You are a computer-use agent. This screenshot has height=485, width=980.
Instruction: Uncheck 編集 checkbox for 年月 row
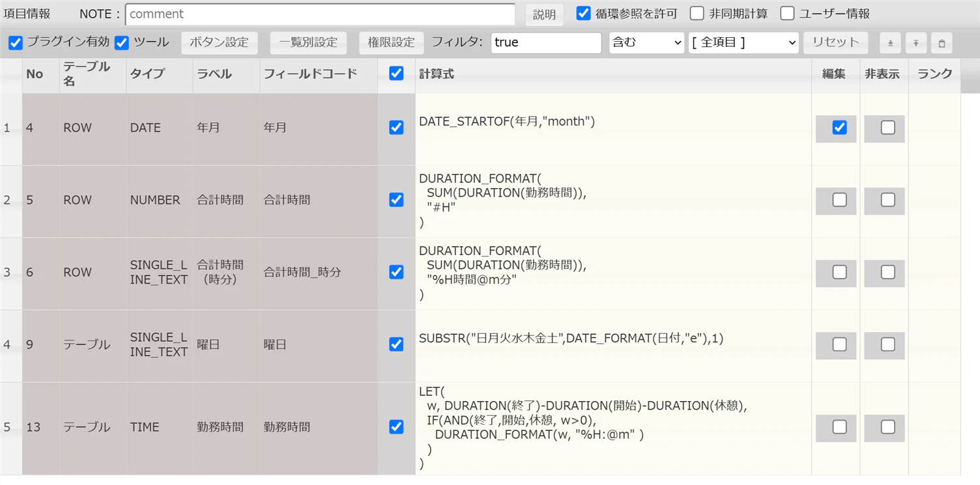click(x=839, y=128)
